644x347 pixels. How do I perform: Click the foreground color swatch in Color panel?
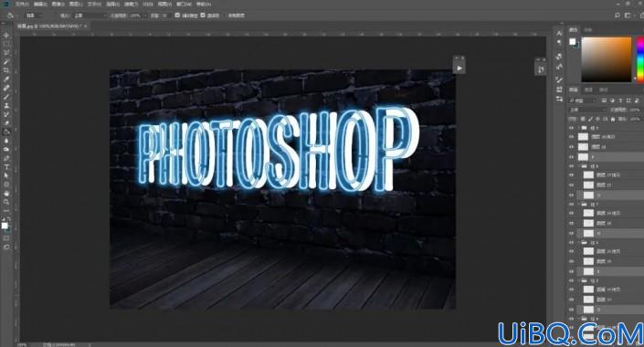[572, 42]
